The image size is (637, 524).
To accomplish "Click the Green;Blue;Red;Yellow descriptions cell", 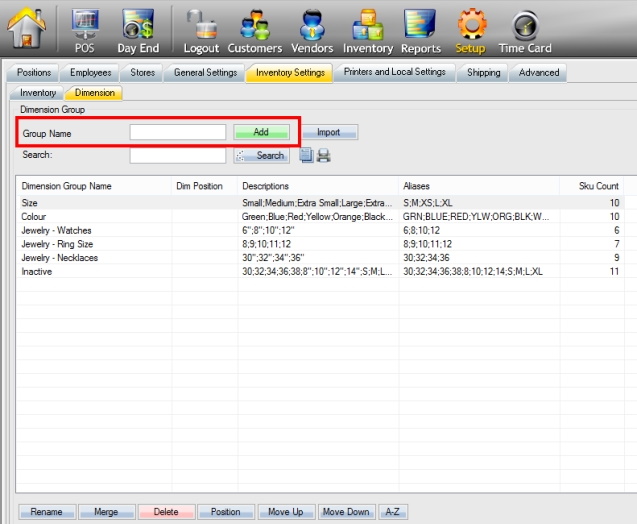I will [x=318, y=217].
